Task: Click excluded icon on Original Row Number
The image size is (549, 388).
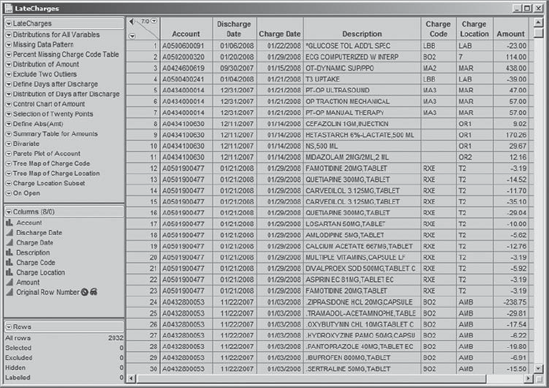Action: [x=84, y=292]
